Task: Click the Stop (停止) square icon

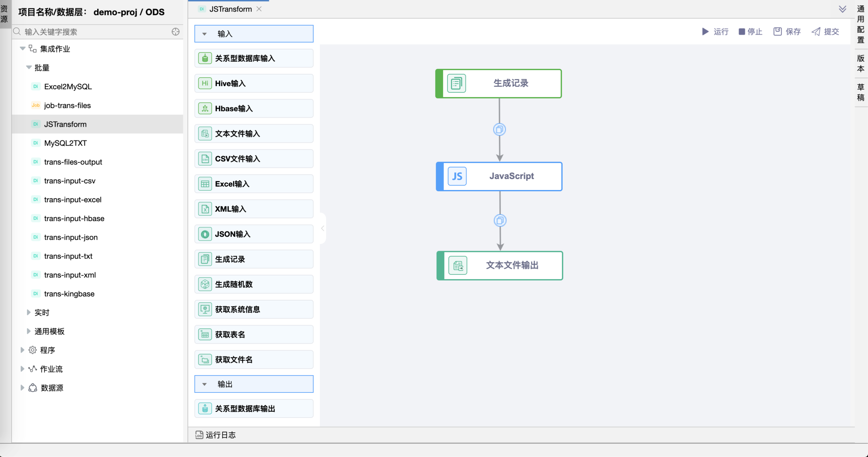Action: tap(742, 32)
